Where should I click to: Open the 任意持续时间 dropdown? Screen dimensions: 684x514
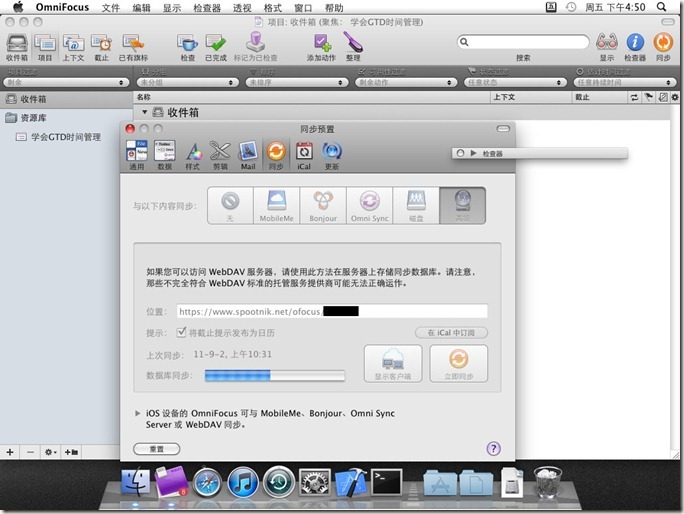coord(625,82)
